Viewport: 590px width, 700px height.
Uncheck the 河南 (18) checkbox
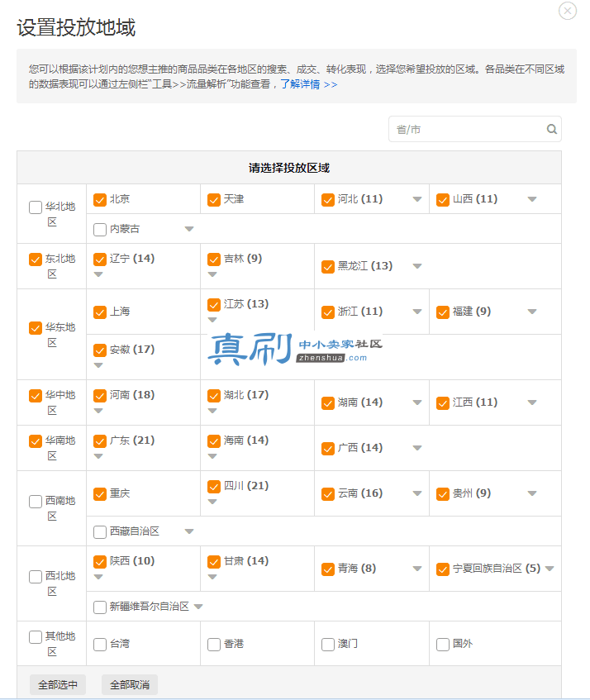[100, 396]
